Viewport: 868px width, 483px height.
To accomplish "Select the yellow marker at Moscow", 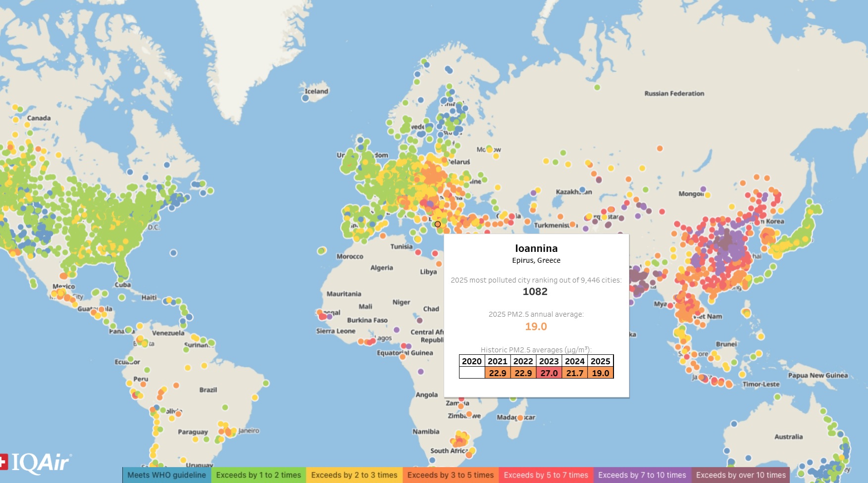I will (489, 149).
